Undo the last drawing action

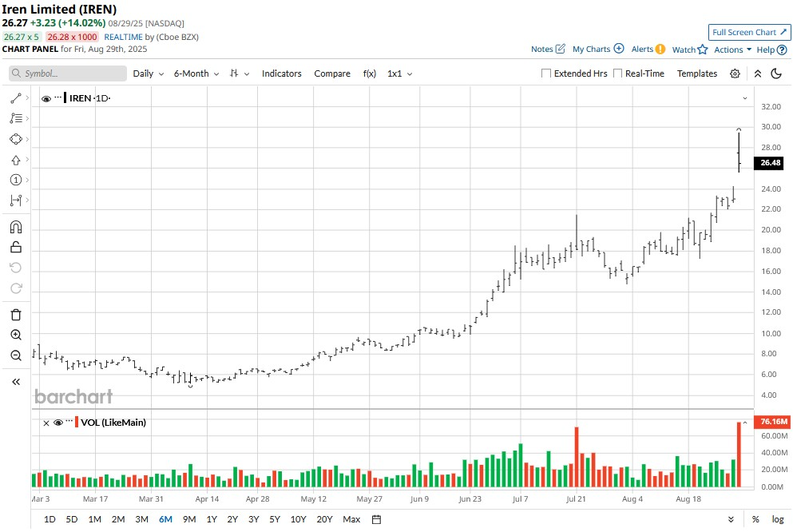click(x=16, y=268)
